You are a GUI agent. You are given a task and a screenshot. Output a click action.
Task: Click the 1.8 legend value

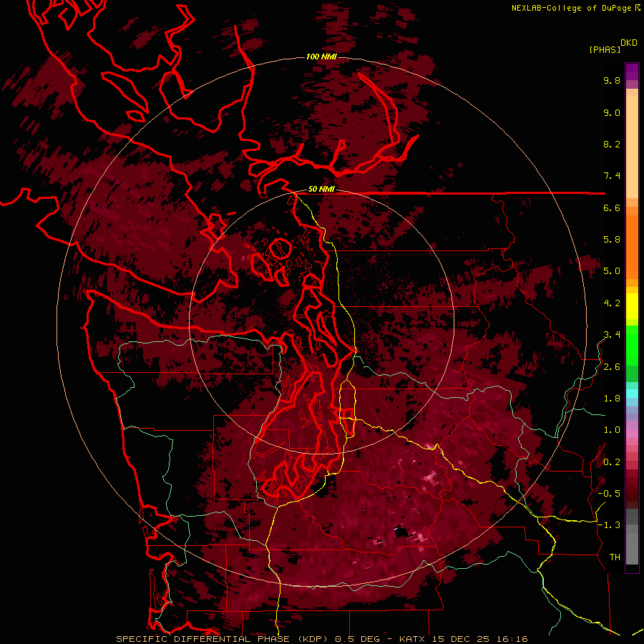[x=612, y=399]
